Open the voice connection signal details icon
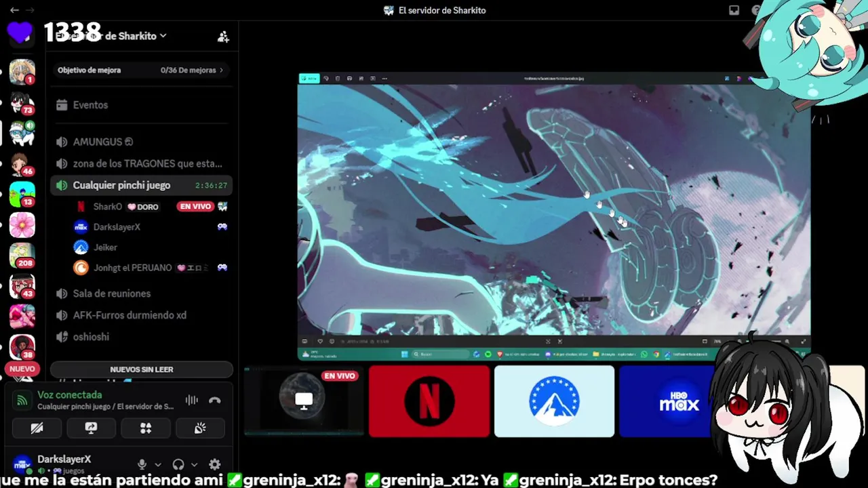Screen dimensions: 868x488 coord(22,401)
